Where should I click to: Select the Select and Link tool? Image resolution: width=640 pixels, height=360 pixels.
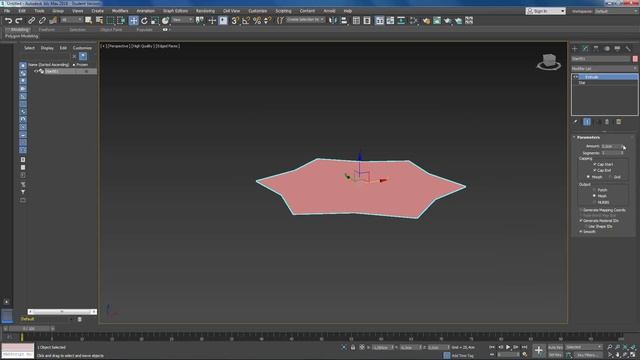point(31,20)
